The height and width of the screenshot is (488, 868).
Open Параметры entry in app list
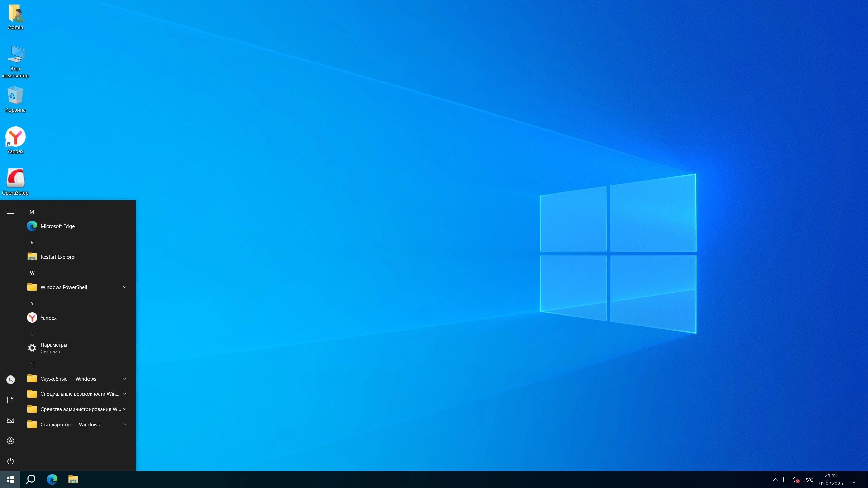click(x=54, y=348)
